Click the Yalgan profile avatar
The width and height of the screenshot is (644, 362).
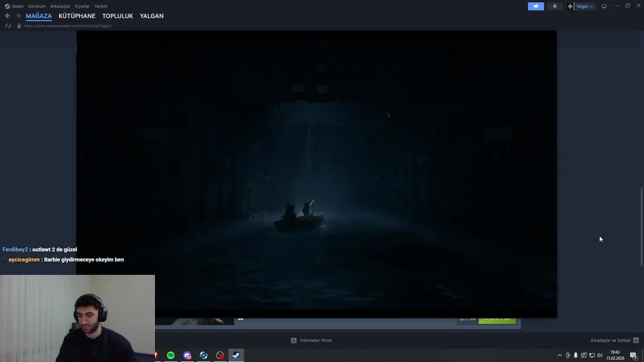(570, 6)
